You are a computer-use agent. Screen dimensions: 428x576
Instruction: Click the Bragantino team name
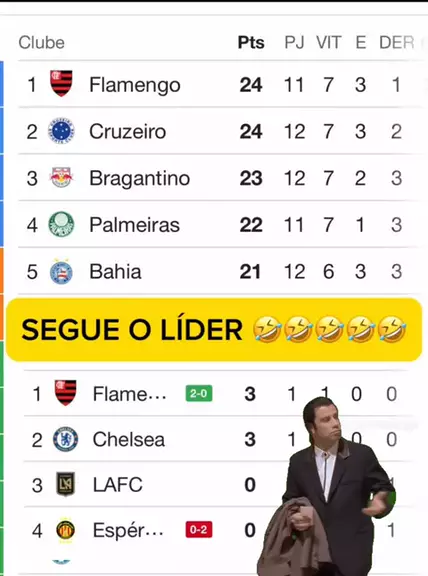[x=140, y=178]
